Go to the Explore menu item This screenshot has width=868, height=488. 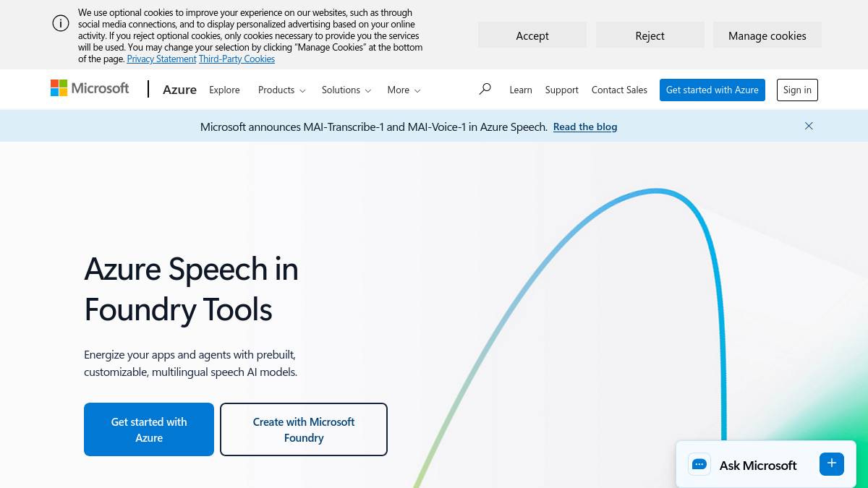tap(224, 90)
